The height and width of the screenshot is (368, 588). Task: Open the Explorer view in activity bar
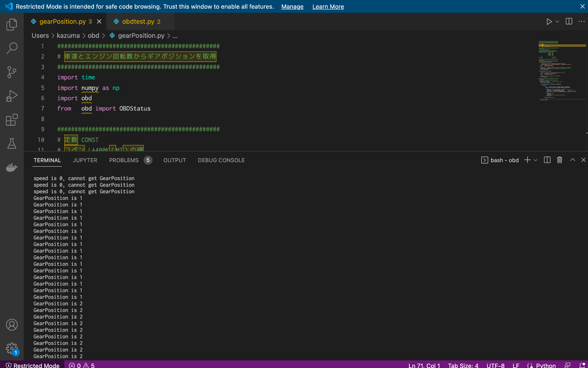[x=12, y=25]
